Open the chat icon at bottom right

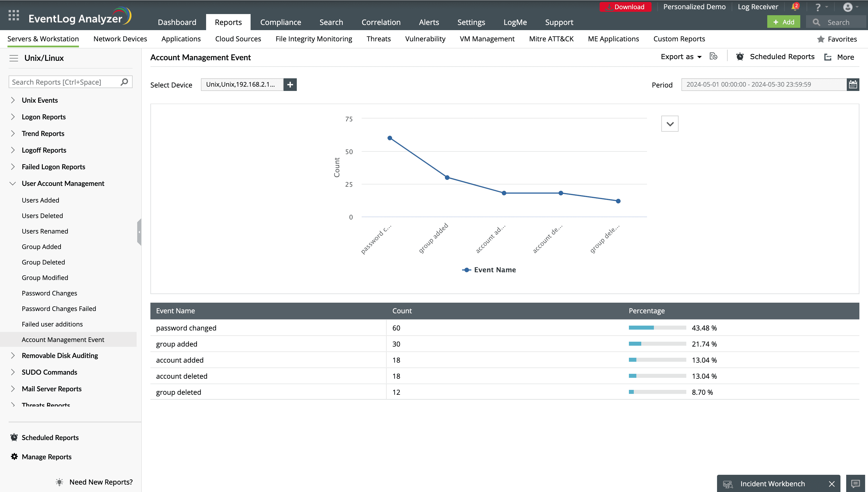(855, 484)
